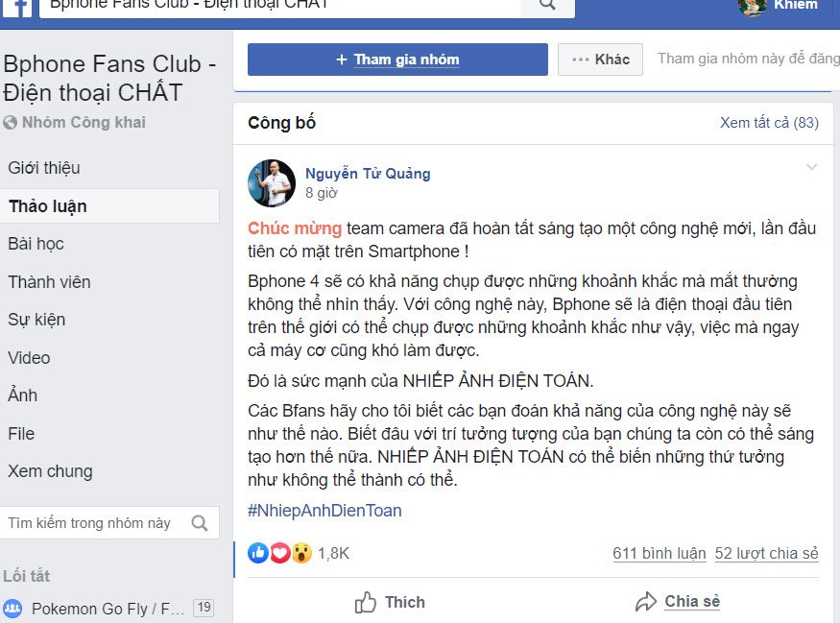
Task: Click the Tham gia nhóm button
Action: [x=397, y=59]
